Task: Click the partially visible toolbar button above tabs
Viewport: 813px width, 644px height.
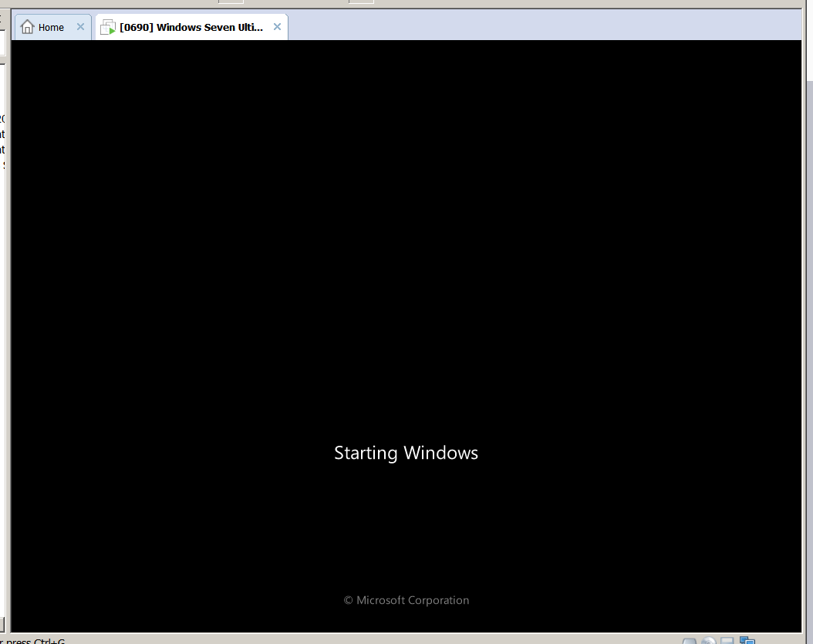Action: [x=231, y=2]
